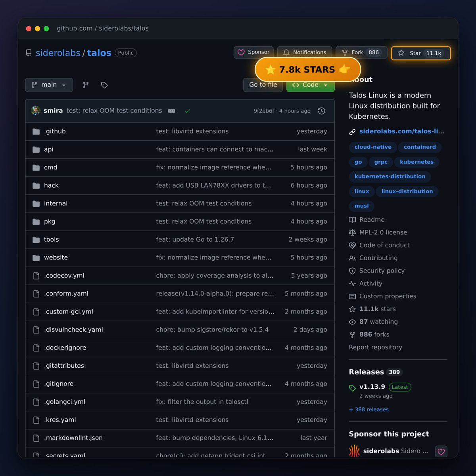Viewport: 476px width, 476px height.
Task: Click the api folder icon
Action: click(36, 150)
